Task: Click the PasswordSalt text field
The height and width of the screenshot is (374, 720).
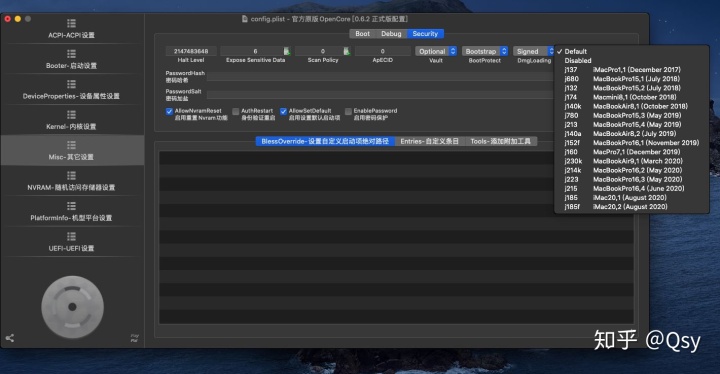Action: coord(380,95)
